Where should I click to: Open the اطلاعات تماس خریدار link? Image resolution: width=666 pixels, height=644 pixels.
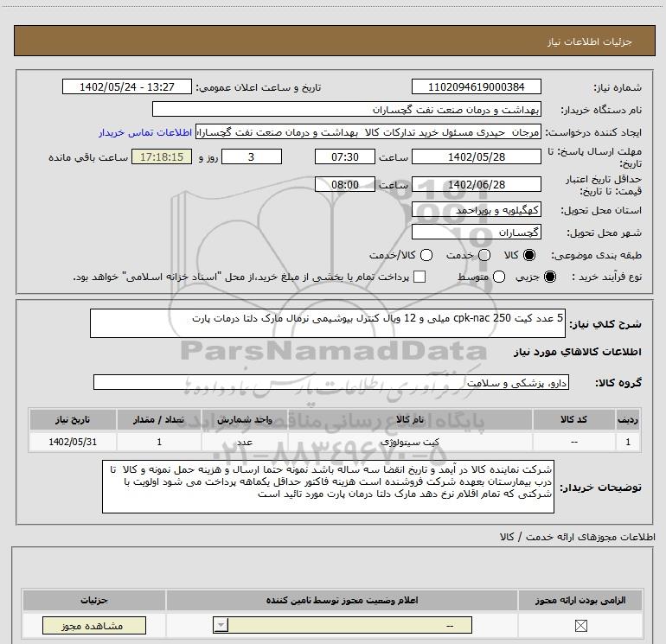coord(145,132)
